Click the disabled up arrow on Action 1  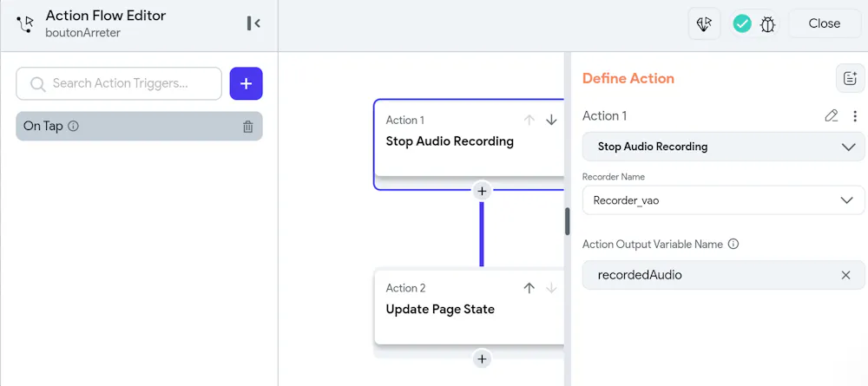(x=529, y=120)
